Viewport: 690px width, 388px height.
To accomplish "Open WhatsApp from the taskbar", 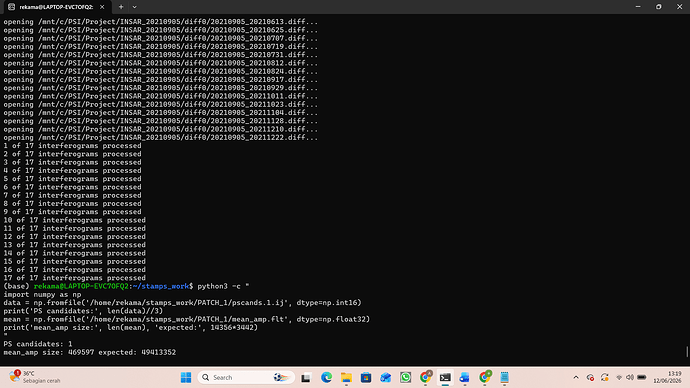I will pos(405,377).
